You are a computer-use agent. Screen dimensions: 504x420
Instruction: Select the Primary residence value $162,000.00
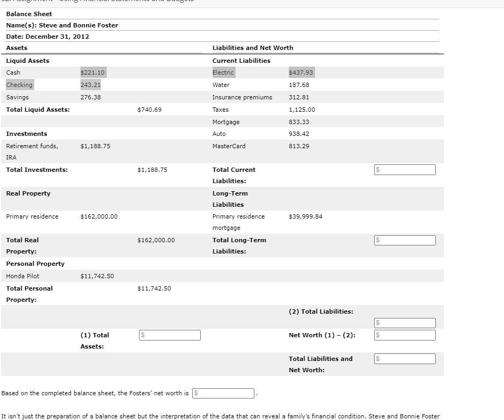coord(99,216)
